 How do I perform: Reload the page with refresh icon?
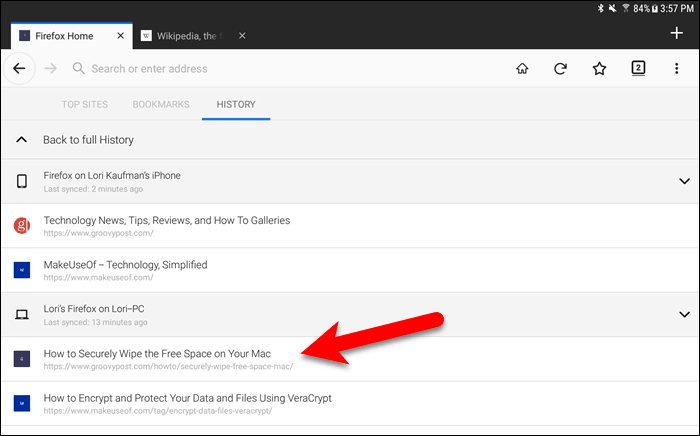tap(560, 68)
